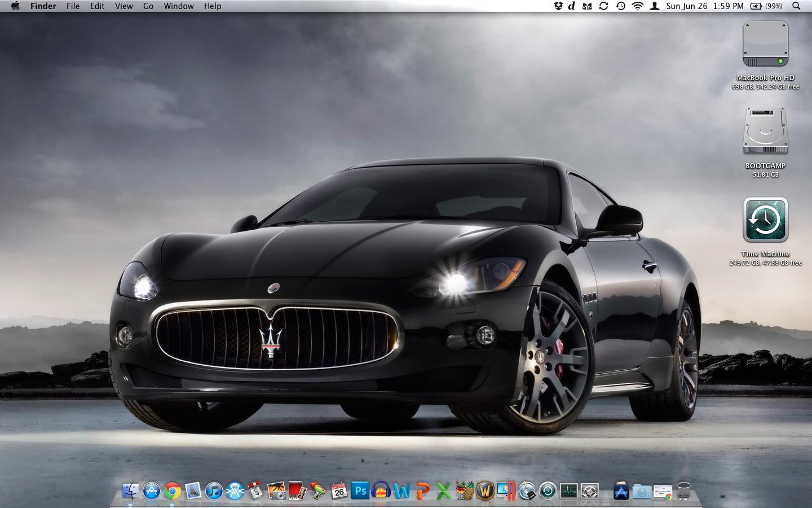Open Parallels Desktop in the Dock

pos(506,491)
